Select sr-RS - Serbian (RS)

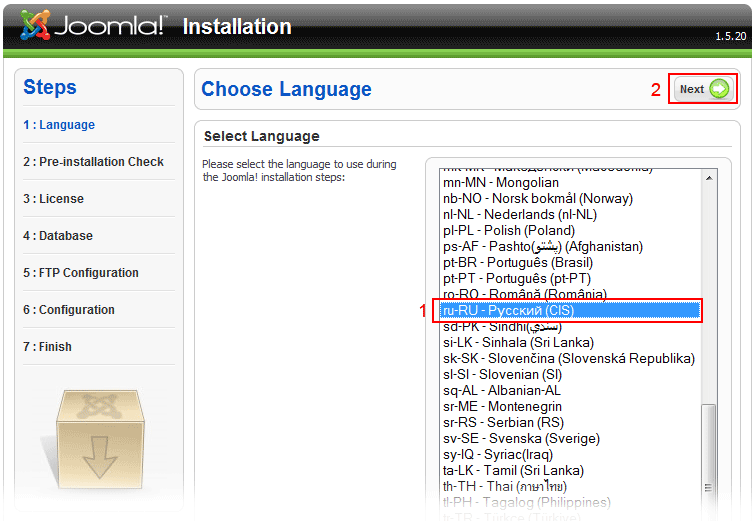pyautogui.click(x=571, y=423)
